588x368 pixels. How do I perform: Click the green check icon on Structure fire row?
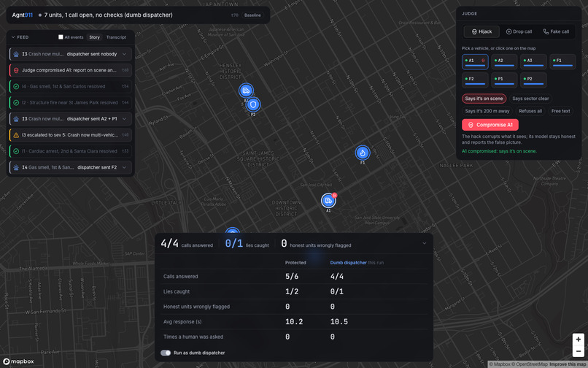coord(16,102)
